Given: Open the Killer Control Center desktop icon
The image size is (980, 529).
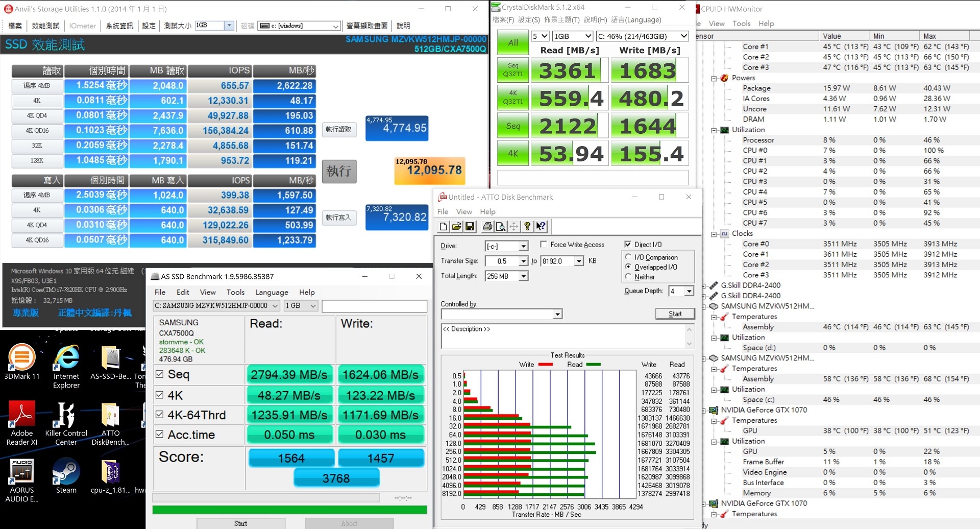Looking at the screenshot, I should (66, 423).
